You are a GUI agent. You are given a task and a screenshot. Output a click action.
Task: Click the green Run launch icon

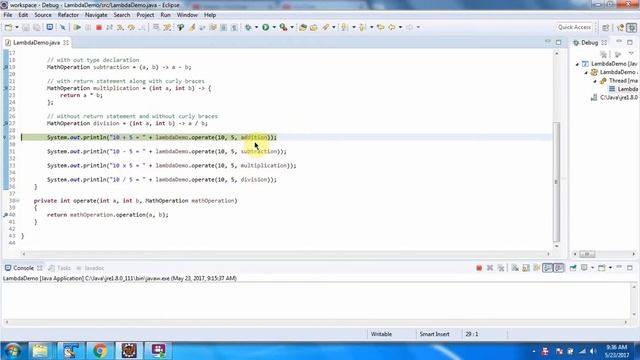[x=266, y=27]
